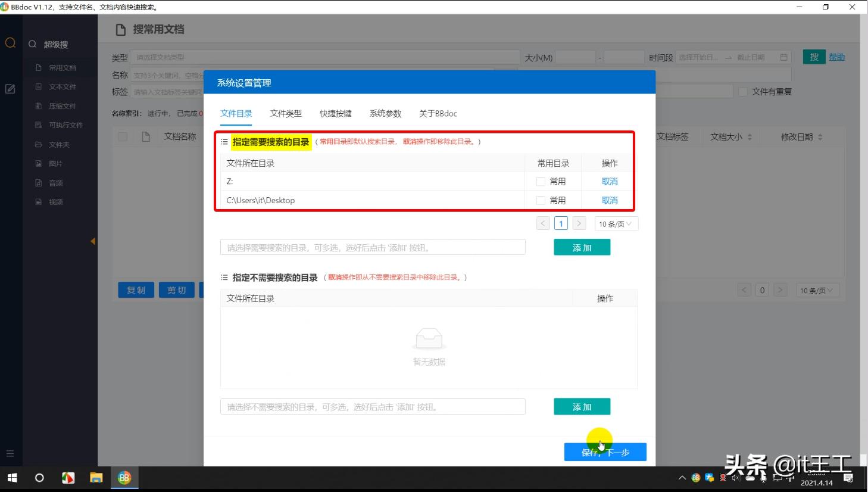Click the directory selection input field

[x=372, y=247]
